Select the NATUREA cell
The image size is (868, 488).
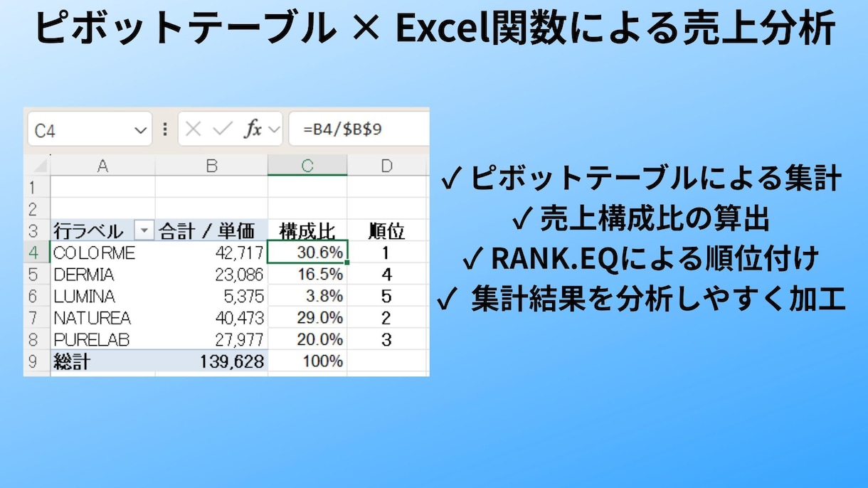pyautogui.click(x=102, y=318)
